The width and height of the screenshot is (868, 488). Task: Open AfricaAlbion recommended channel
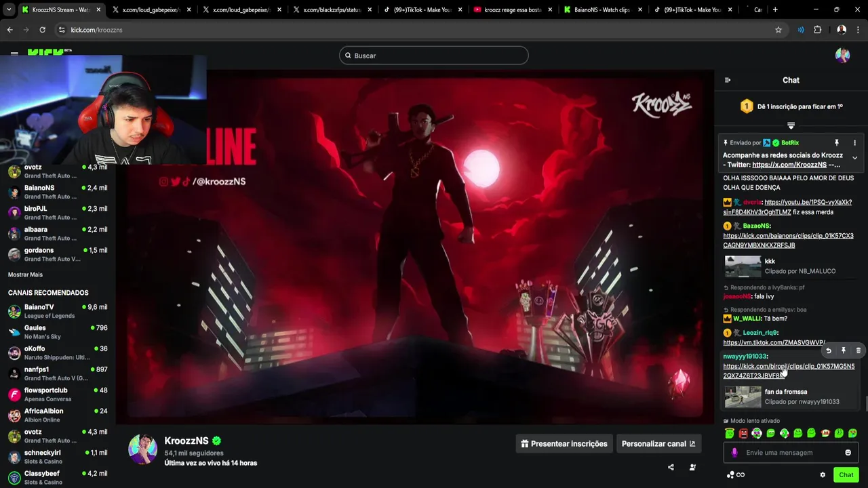[x=58, y=415]
